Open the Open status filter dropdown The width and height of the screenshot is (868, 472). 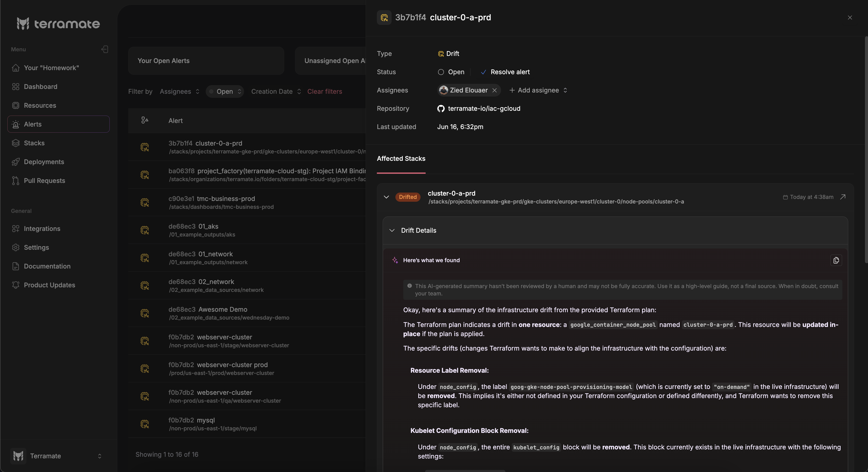point(225,91)
